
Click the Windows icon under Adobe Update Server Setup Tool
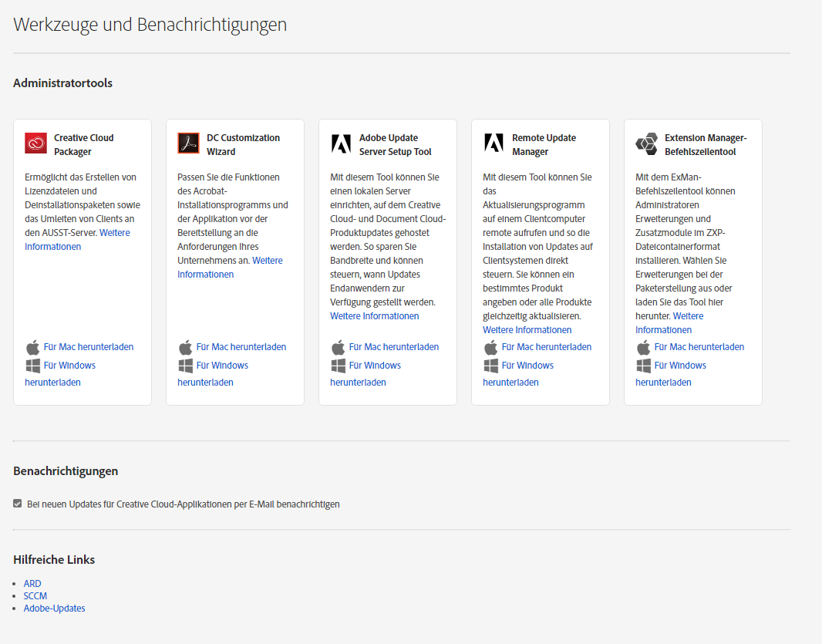pyautogui.click(x=338, y=366)
